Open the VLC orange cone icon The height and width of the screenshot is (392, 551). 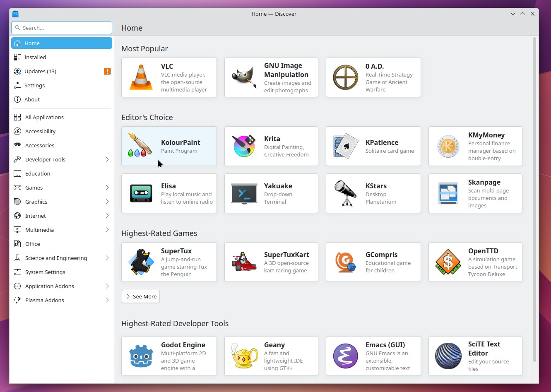pyautogui.click(x=141, y=77)
